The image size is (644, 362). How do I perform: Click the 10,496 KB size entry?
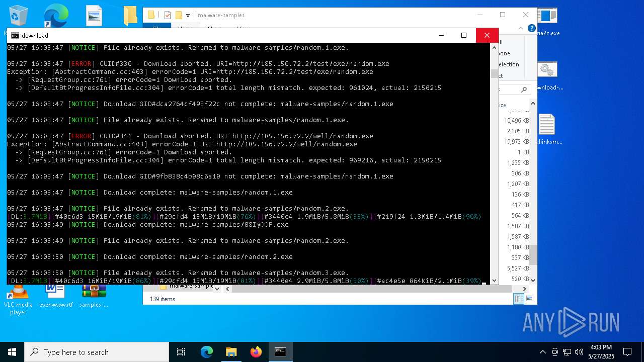pyautogui.click(x=516, y=121)
